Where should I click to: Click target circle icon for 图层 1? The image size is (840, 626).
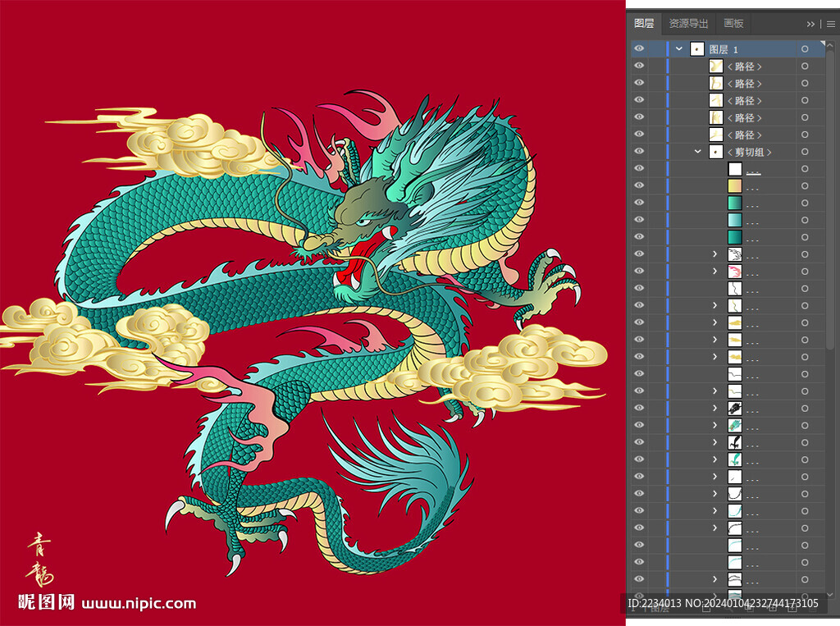(805, 49)
